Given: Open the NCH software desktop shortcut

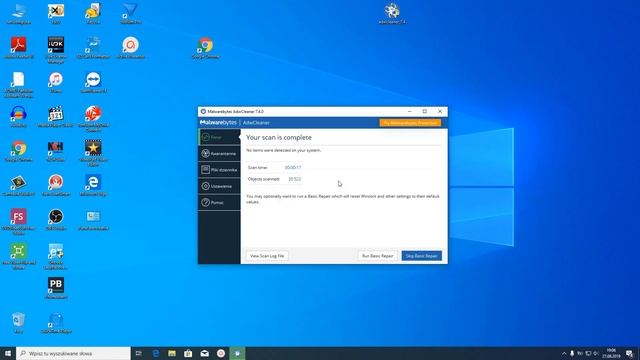Looking at the screenshot, I should [x=56, y=151].
